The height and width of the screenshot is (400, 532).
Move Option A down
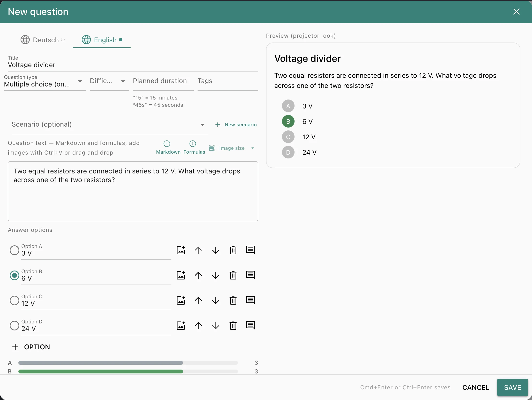coord(216,250)
